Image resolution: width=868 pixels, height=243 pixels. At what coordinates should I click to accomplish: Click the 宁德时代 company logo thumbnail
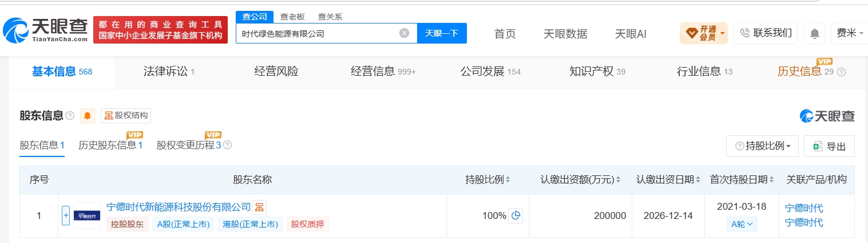(x=87, y=215)
